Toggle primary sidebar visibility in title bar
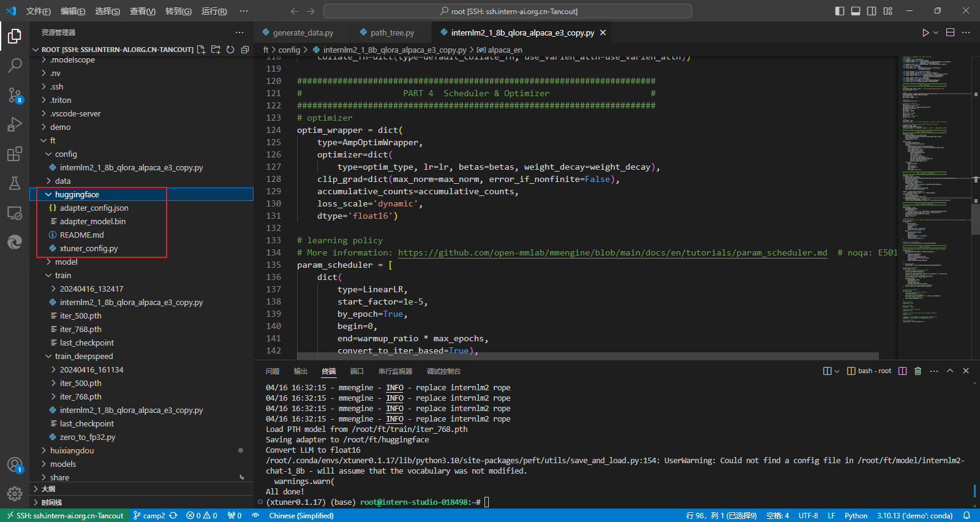Image resolution: width=980 pixels, height=522 pixels. click(x=840, y=11)
